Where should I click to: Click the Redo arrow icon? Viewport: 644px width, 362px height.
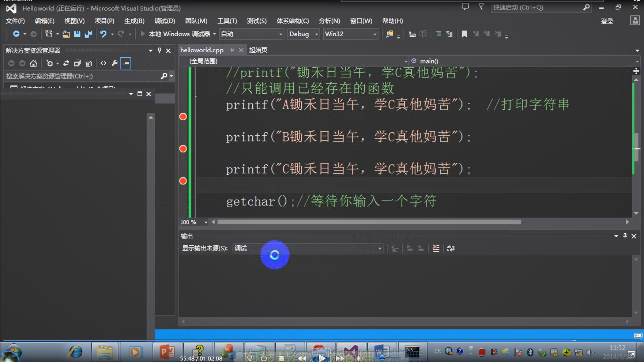[121, 34]
